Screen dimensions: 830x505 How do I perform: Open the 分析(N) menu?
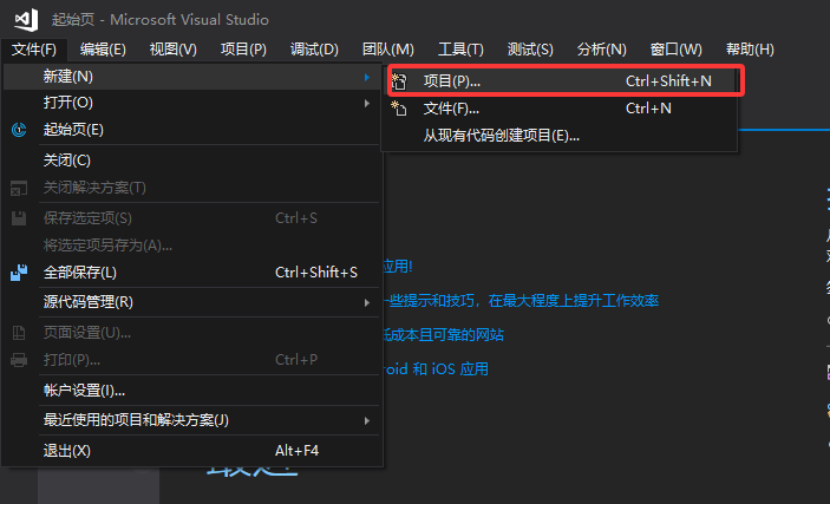point(602,50)
